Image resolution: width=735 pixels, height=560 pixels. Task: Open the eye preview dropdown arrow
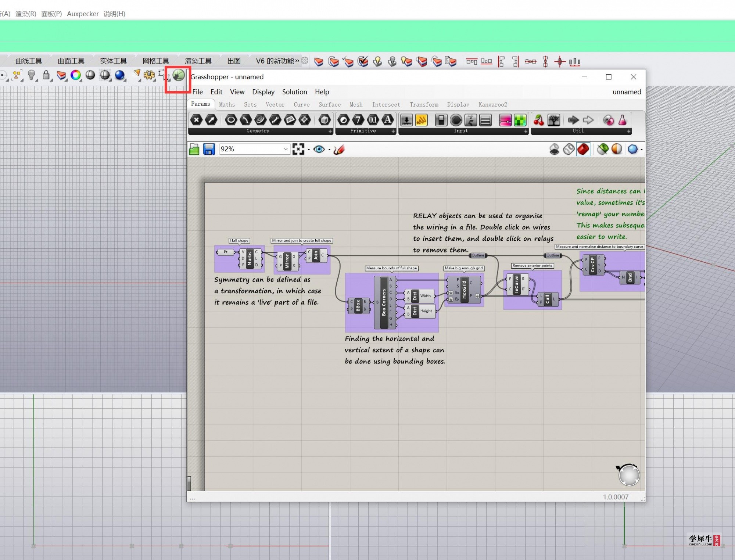click(329, 150)
